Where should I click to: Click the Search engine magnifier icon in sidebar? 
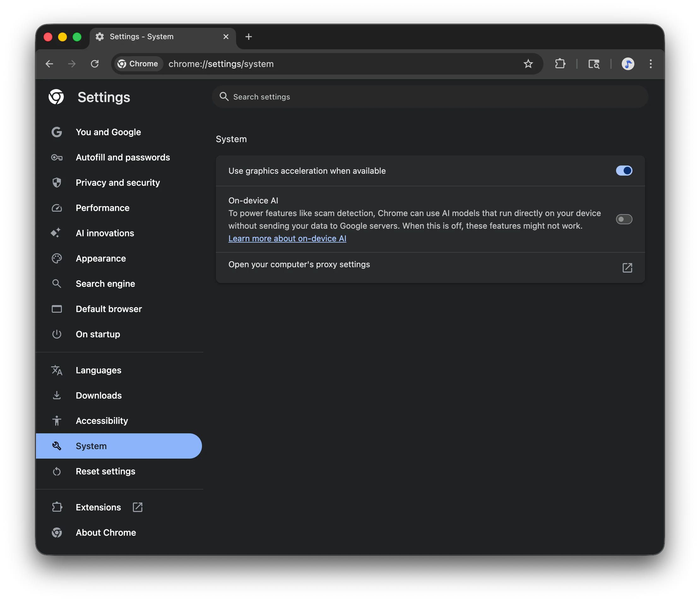point(57,284)
